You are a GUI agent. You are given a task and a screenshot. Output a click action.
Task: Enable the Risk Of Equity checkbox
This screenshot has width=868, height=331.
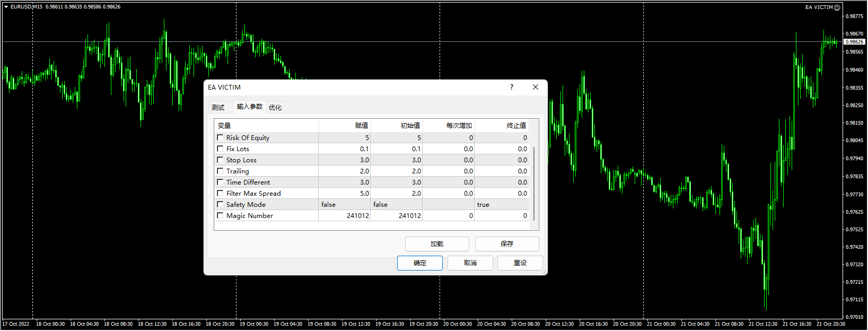pos(220,137)
